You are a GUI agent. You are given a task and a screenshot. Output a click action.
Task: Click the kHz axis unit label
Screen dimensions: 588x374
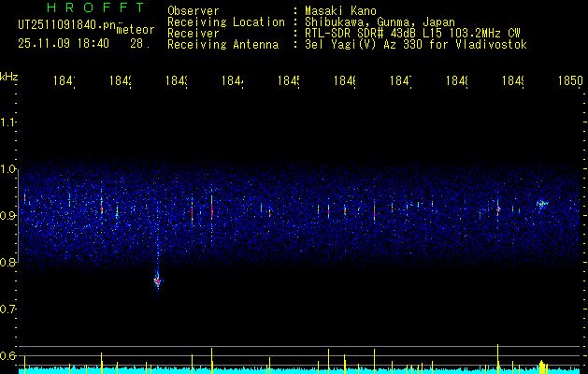tap(9, 77)
